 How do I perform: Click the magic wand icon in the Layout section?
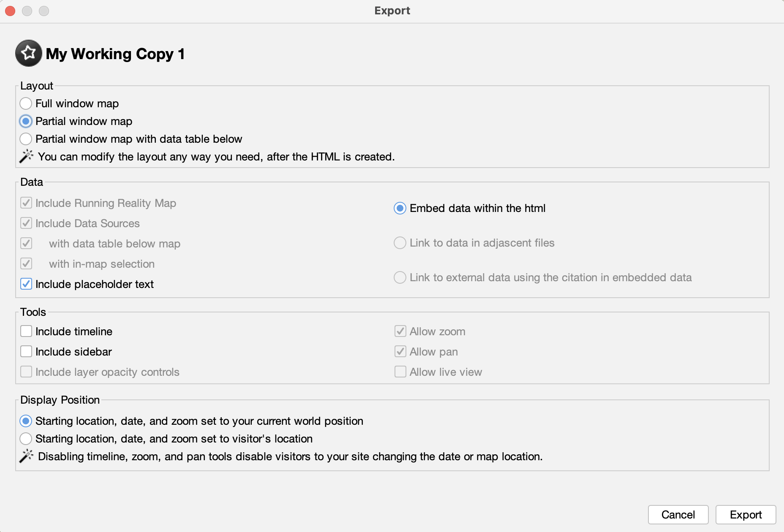click(27, 156)
